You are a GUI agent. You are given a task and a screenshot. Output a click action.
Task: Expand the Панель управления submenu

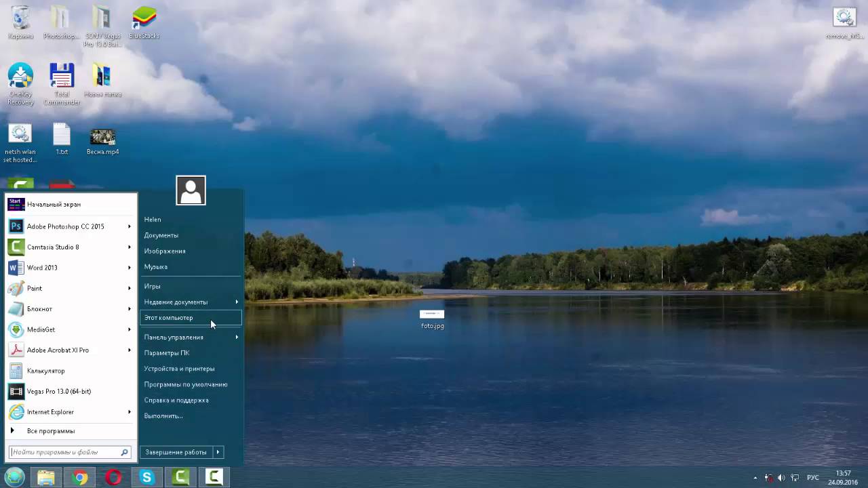point(191,337)
